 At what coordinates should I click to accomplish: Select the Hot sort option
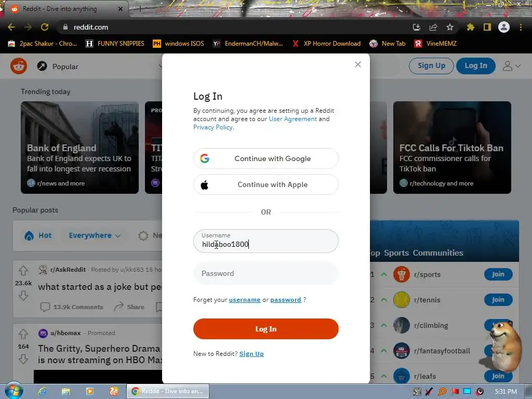coord(38,235)
